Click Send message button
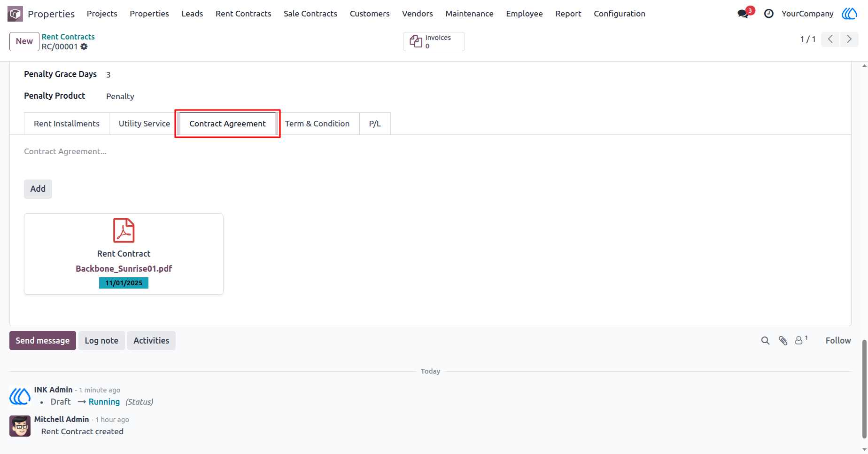This screenshot has width=868, height=454. pyautogui.click(x=43, y=341)
